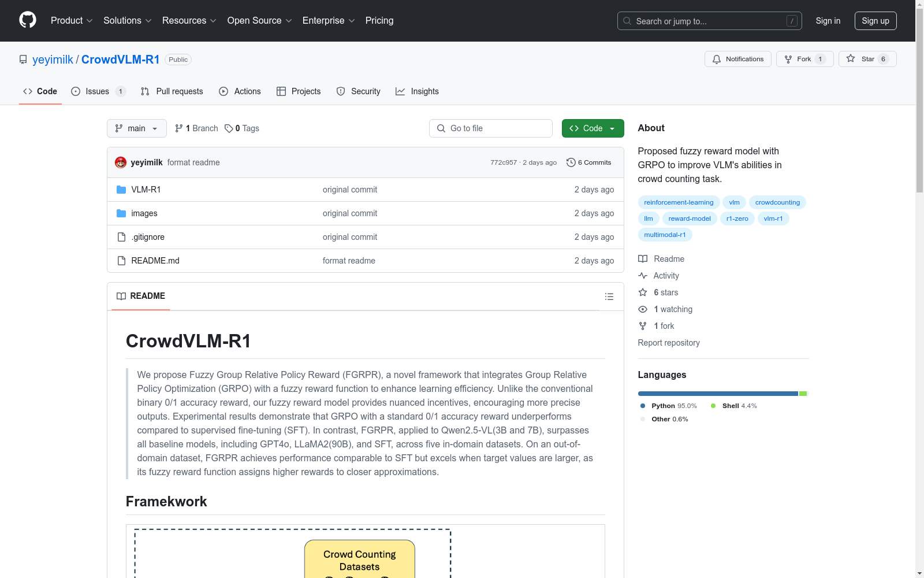Open the Projects tab

click(x=299, y=91)
